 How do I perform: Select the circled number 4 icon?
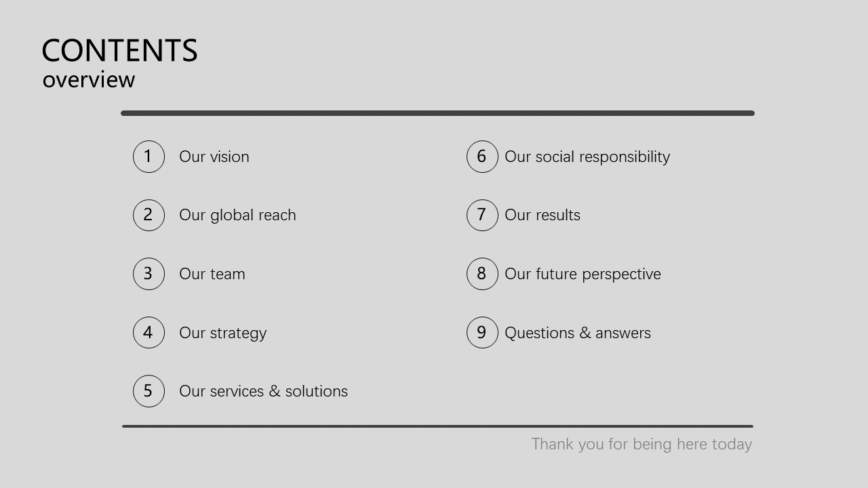[149, 332]
